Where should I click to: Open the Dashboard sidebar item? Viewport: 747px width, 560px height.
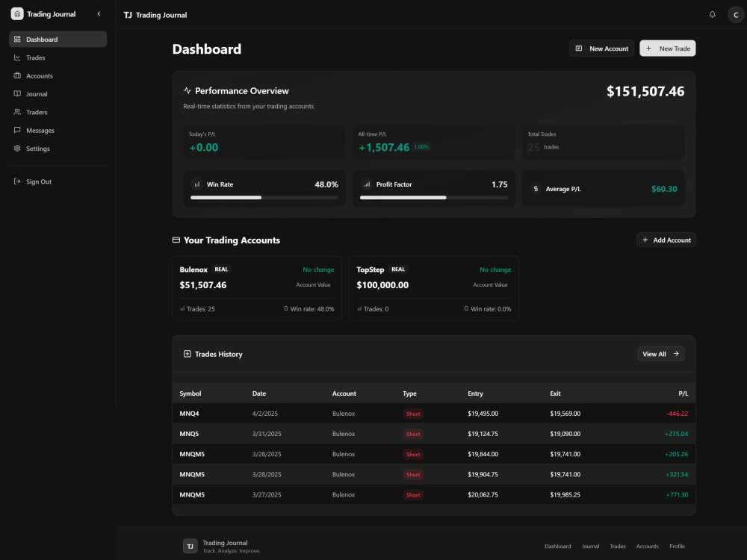(x=58, y=39)
